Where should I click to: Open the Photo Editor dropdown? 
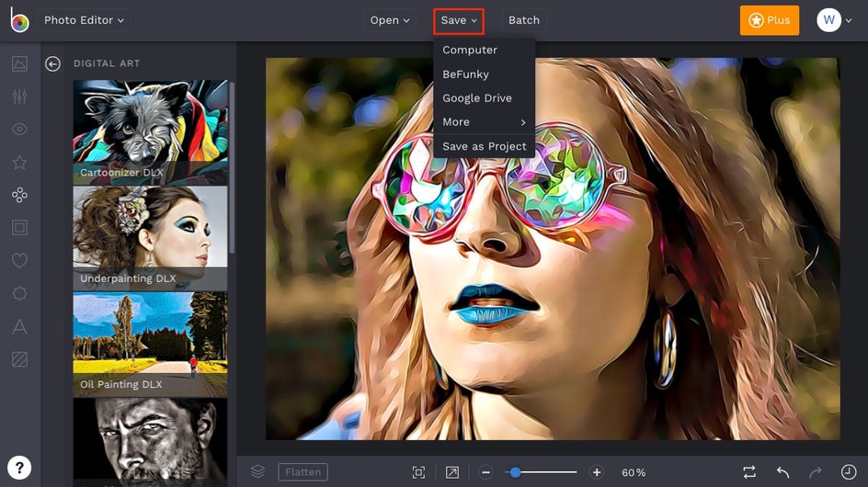pyautogui.click(x=84, y=20)
